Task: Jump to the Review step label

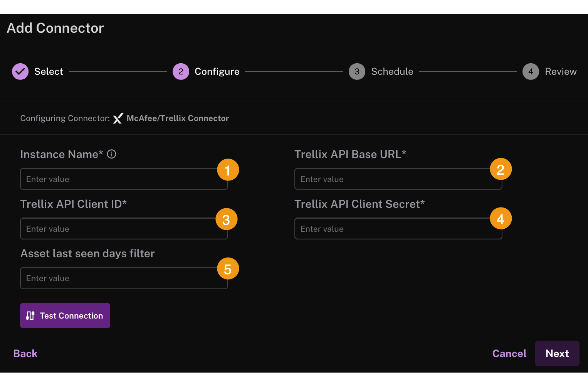Action: 561,71
